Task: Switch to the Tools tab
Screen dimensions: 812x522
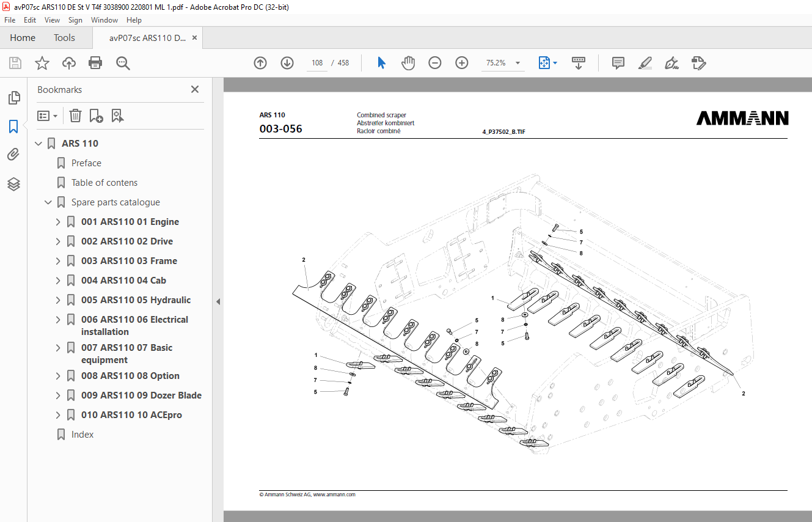Action: pos(64,37)
